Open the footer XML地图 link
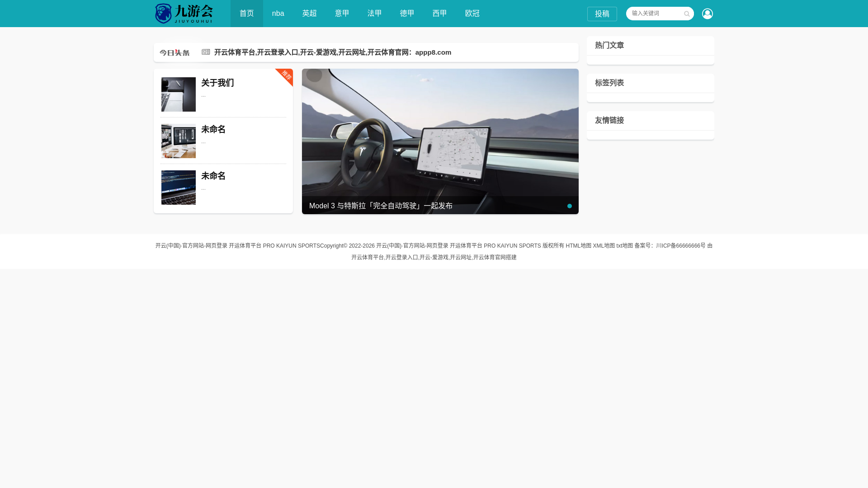This screenshot has width=868, height=488. tap(604, 246)
